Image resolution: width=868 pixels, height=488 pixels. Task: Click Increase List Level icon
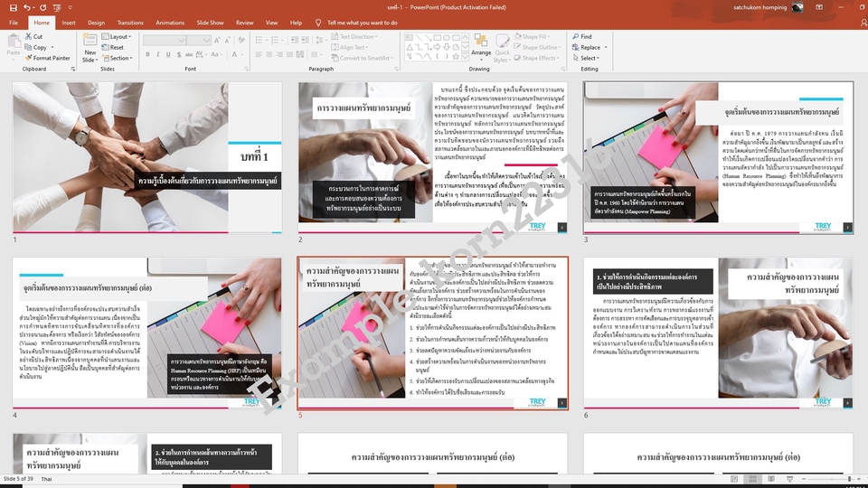click(x=305, y=41)
